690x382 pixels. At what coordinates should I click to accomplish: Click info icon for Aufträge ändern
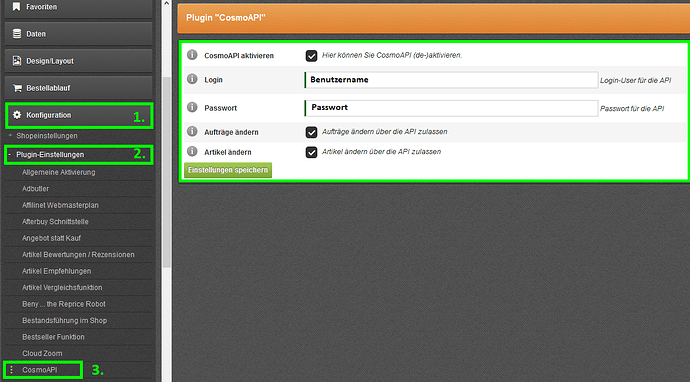pyautogui.click(x=192, y=131)
